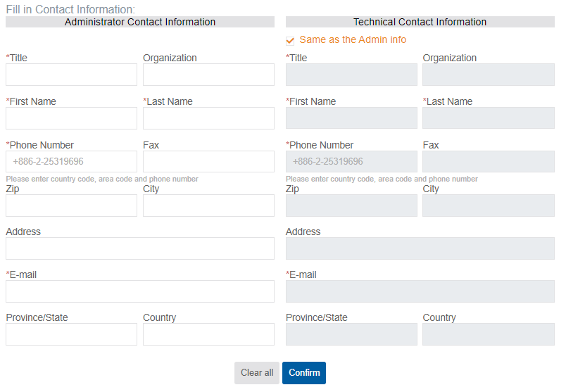Select the Technical contact Country field

(x=489, y=334)
